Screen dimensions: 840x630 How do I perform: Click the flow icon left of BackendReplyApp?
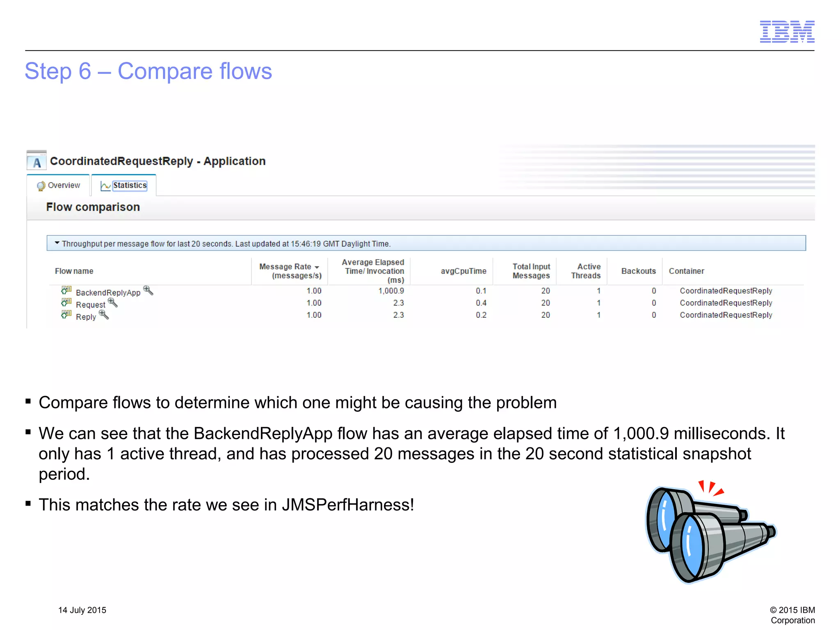pos(66,290)
